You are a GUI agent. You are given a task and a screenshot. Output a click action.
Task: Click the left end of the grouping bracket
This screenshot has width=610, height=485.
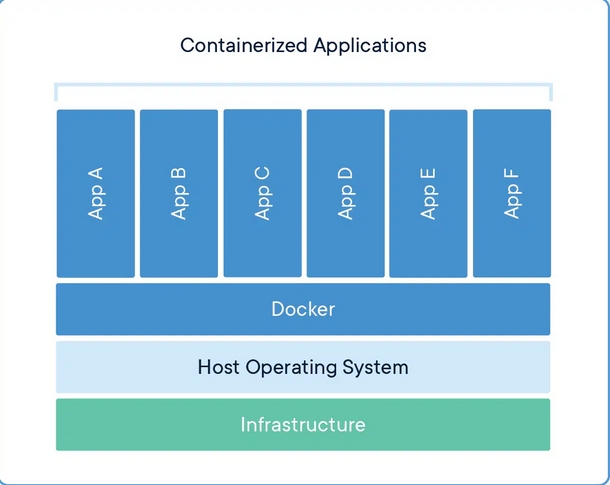coord(57,92)
